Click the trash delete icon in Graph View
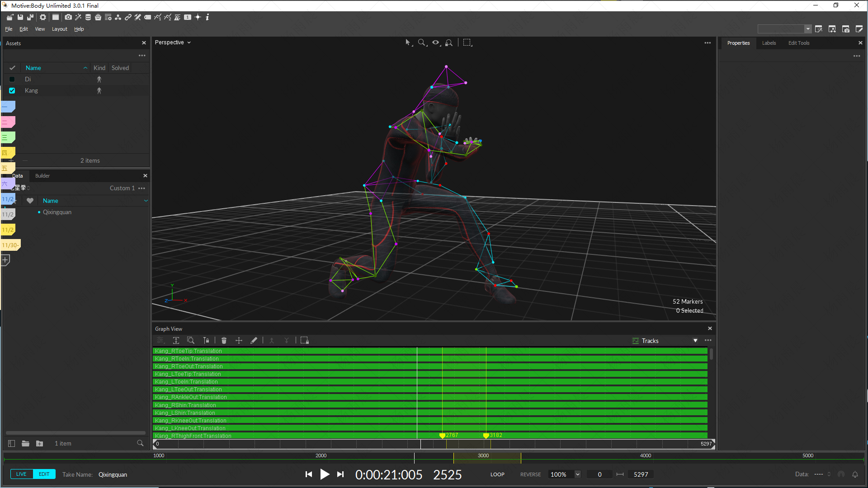This screenshot has width=868, height=488. click(x=224, y=341)
